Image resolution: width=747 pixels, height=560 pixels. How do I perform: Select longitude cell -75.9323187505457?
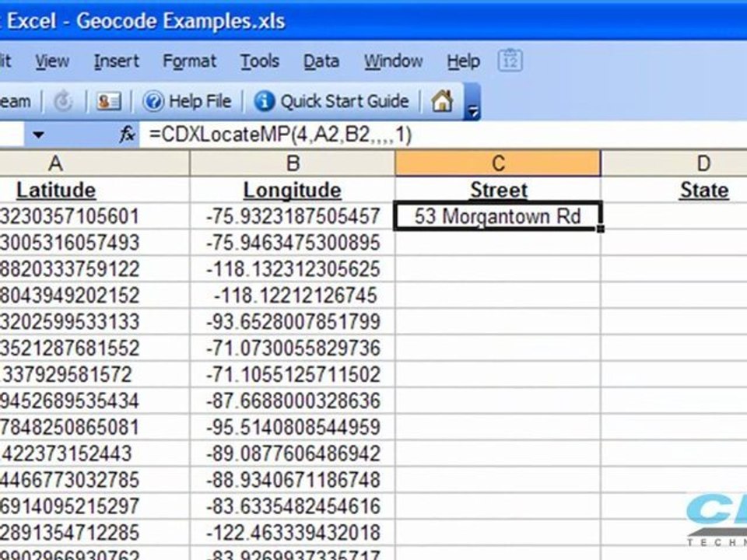coord(293,216)
